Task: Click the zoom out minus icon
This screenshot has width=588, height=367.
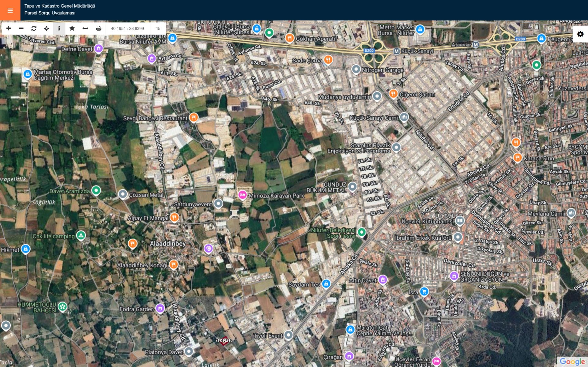Action: pyautogui.click(x=21, y=28)
